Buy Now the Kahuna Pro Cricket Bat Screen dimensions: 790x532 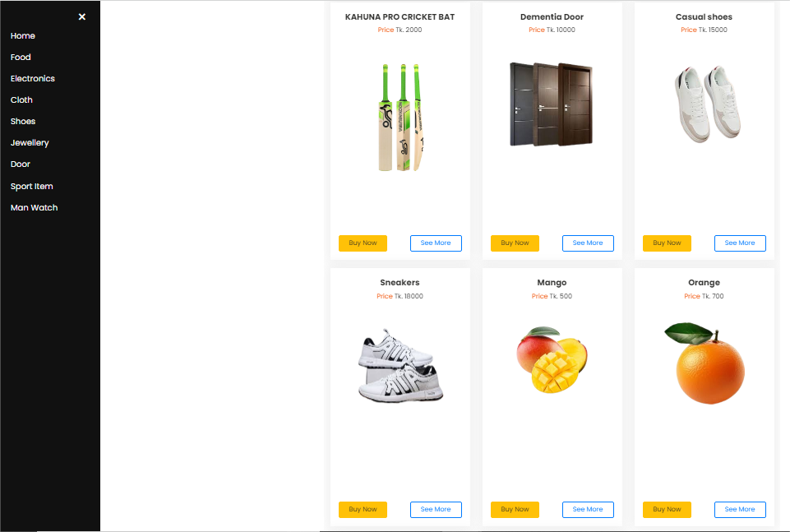(363, 243)
